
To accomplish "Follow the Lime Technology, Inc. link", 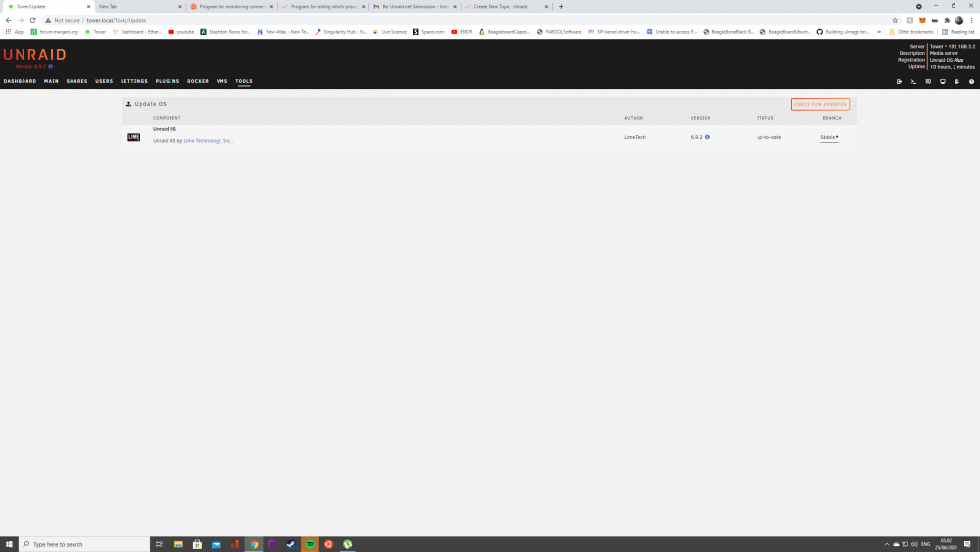I will [208, 141].
